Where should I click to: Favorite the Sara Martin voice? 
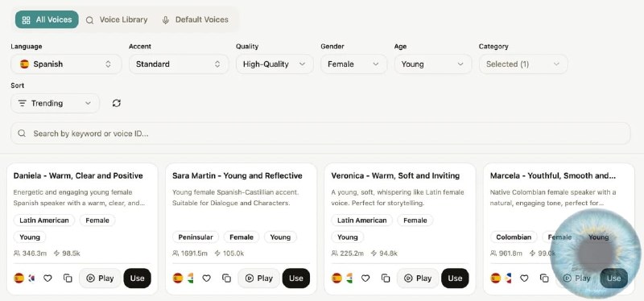coord(207,278)
